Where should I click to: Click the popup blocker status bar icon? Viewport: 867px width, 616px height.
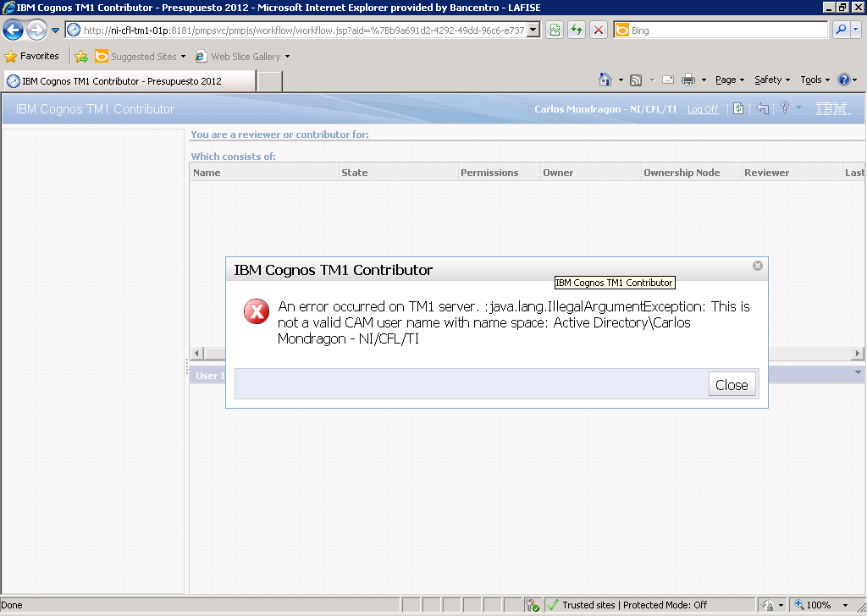pyautogui.click(x=532, y=605)
